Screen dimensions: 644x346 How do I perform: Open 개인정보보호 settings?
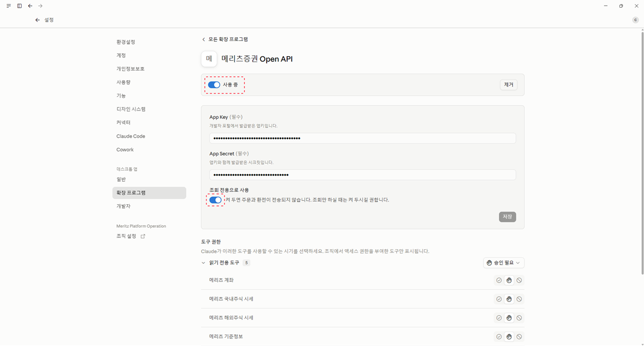click(x=130, y=69)
